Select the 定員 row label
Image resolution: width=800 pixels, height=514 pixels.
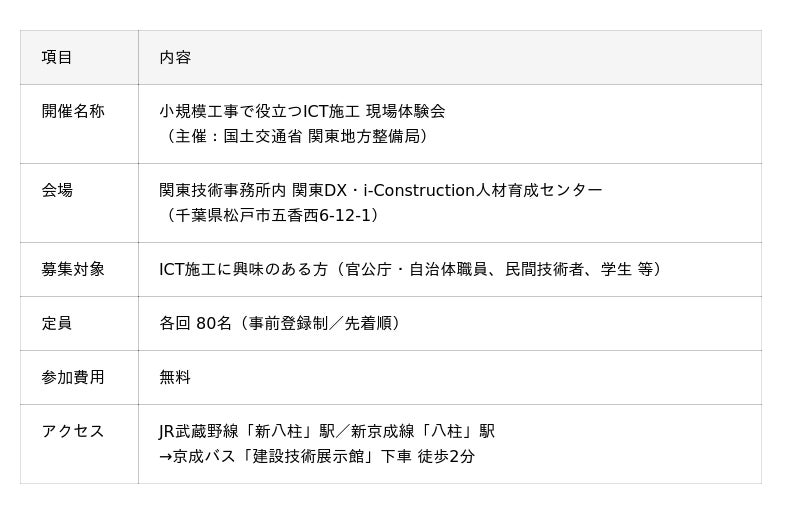57,323
